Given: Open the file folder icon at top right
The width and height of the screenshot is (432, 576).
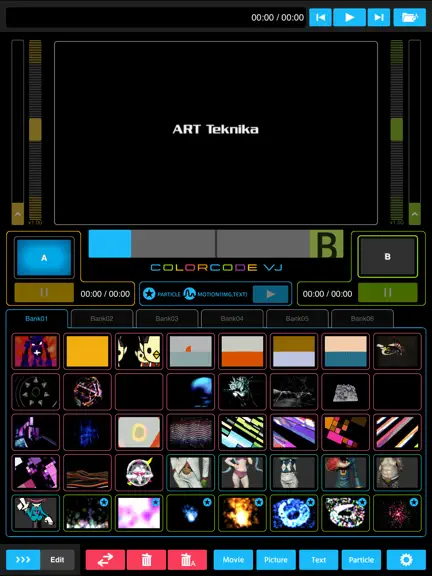Looking at the screenshot, I should coord(410,17).
